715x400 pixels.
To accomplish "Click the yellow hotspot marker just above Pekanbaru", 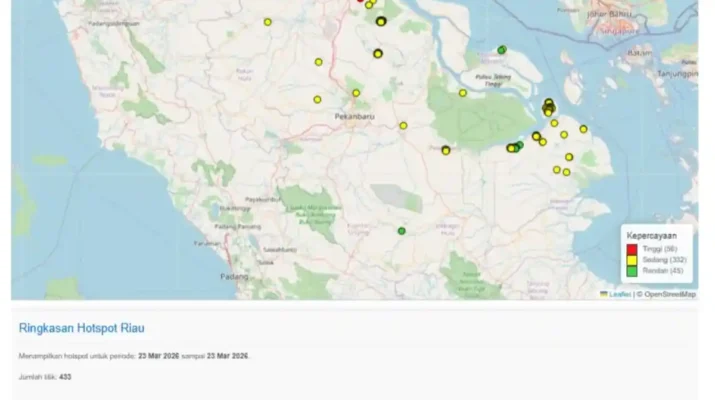I will tap(355, 93).
